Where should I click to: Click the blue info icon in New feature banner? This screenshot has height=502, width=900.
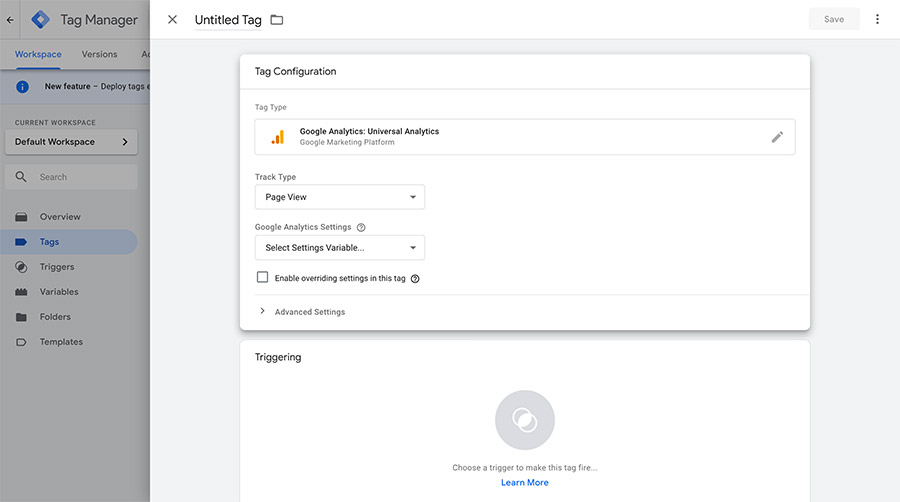coord(22,87)
